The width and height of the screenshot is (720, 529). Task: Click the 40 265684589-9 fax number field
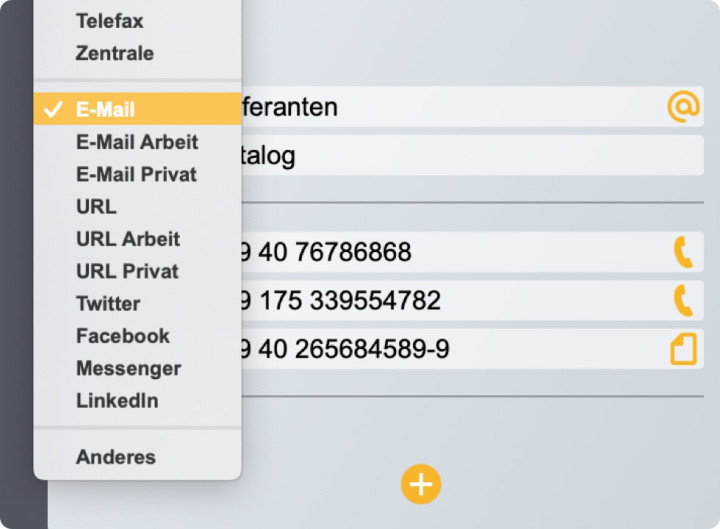[x=440, y=349]
